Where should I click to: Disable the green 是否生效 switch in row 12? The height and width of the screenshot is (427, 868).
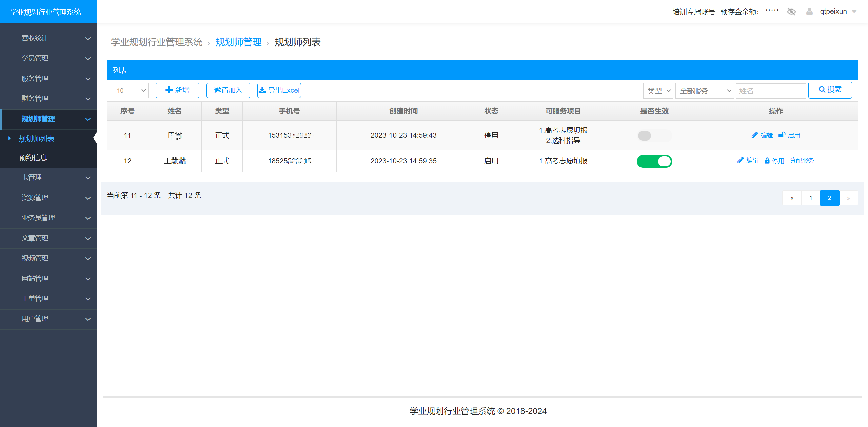point(654,161)
